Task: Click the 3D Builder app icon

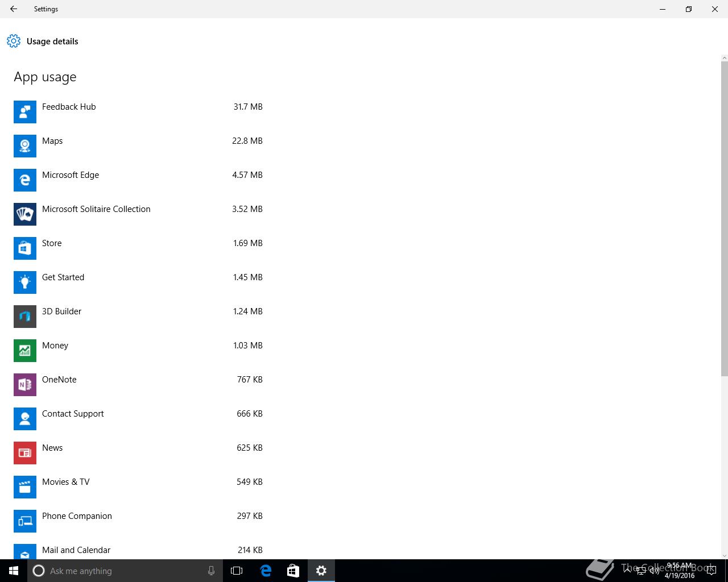Action: click(25, 317)
